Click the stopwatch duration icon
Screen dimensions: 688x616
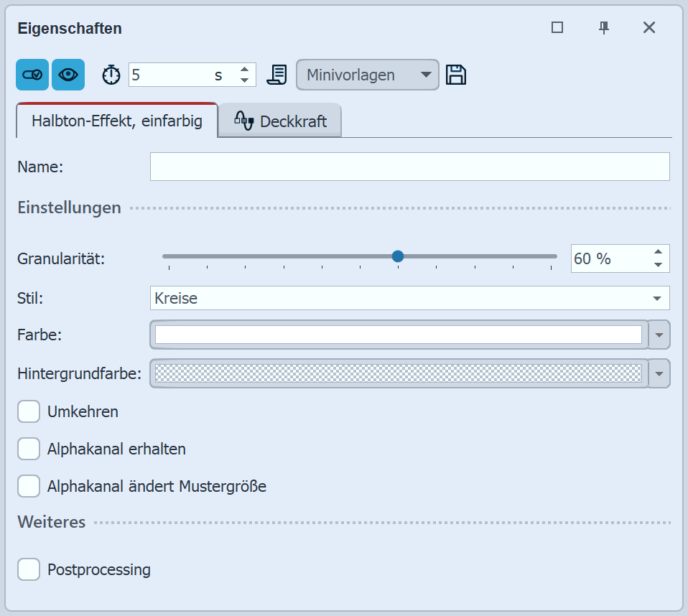tap(111, 75)
